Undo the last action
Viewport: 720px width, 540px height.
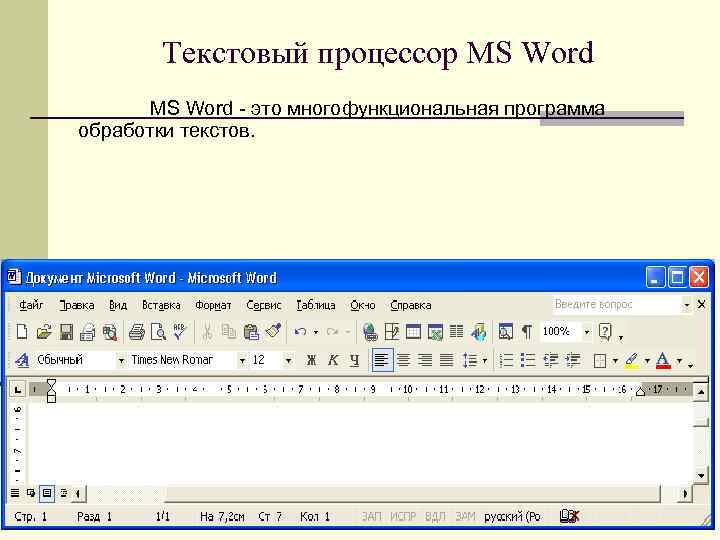(x=300, y=332)
